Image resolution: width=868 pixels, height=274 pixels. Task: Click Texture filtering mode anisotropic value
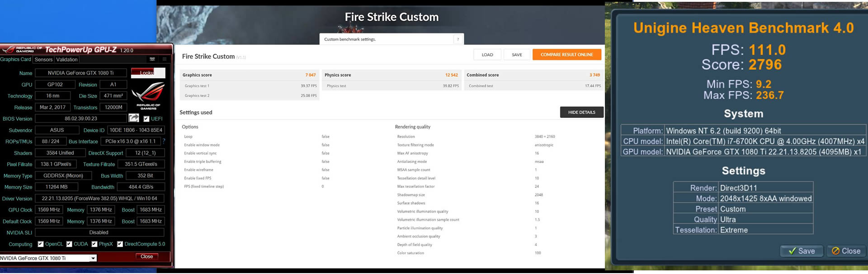[544, 145]
